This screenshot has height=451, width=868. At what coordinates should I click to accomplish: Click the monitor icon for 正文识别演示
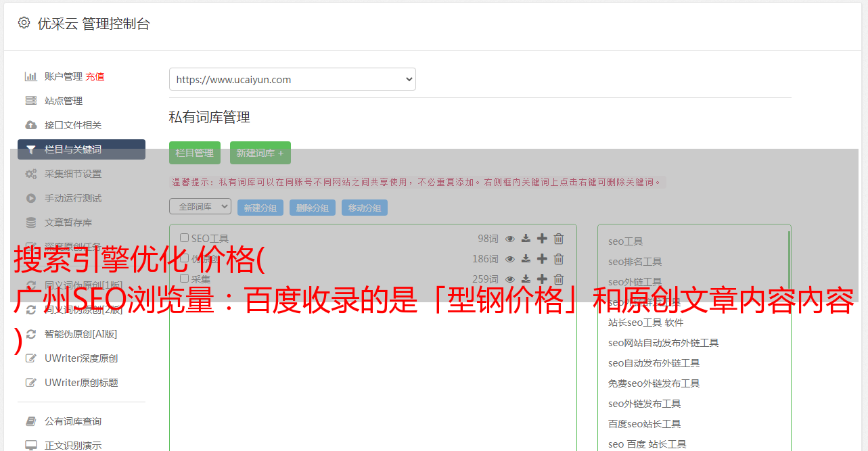point(30,446)
